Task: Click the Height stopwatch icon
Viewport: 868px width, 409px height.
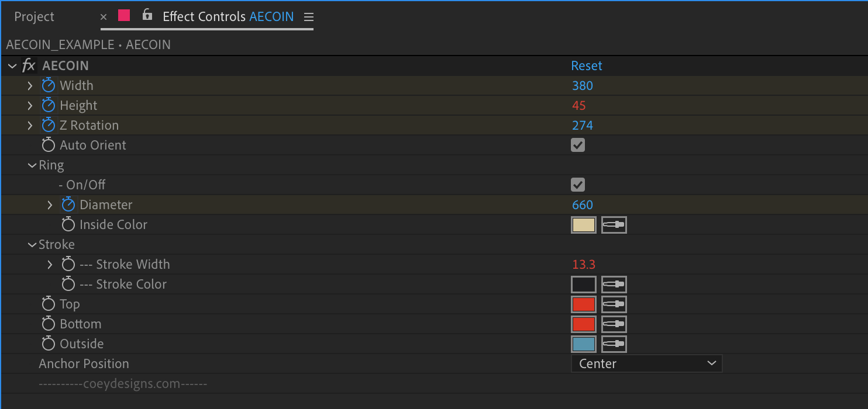Action: 49,105
